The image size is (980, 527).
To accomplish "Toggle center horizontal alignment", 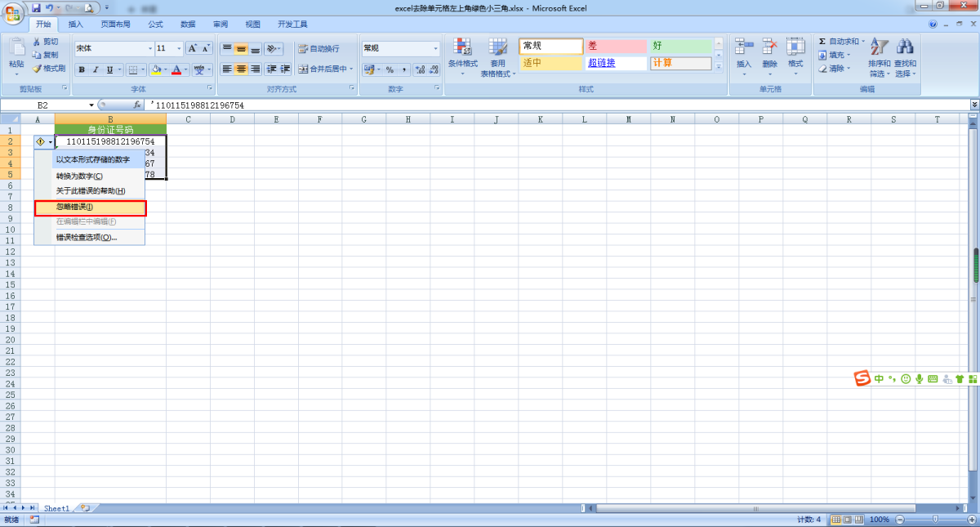I will point(241,69).
